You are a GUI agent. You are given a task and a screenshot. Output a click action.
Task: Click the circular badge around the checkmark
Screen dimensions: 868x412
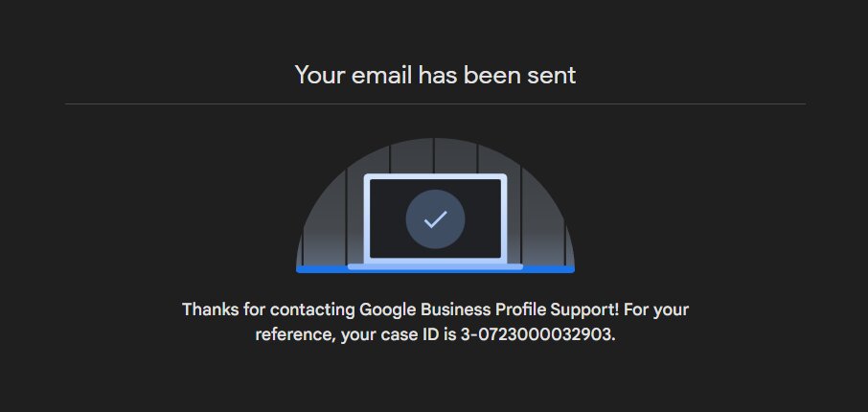(435, 219)
